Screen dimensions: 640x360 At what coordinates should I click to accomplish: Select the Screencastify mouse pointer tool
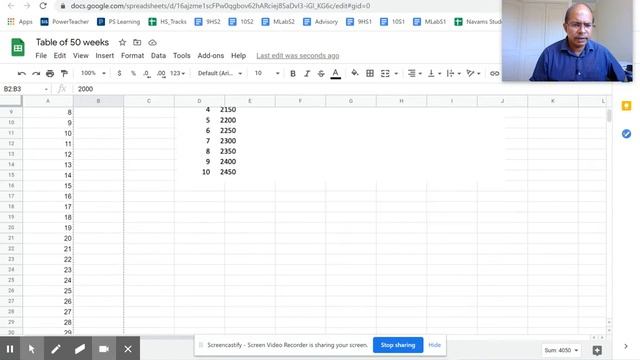coord(32,349)
